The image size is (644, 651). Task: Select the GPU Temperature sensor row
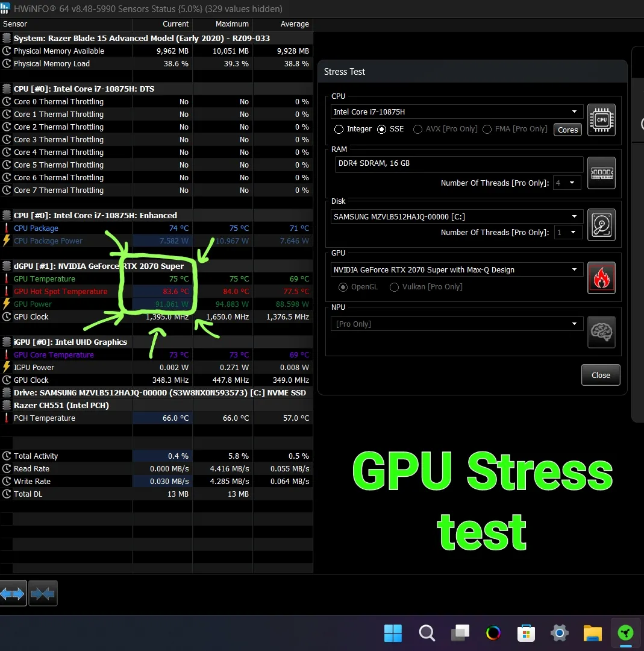157,278
